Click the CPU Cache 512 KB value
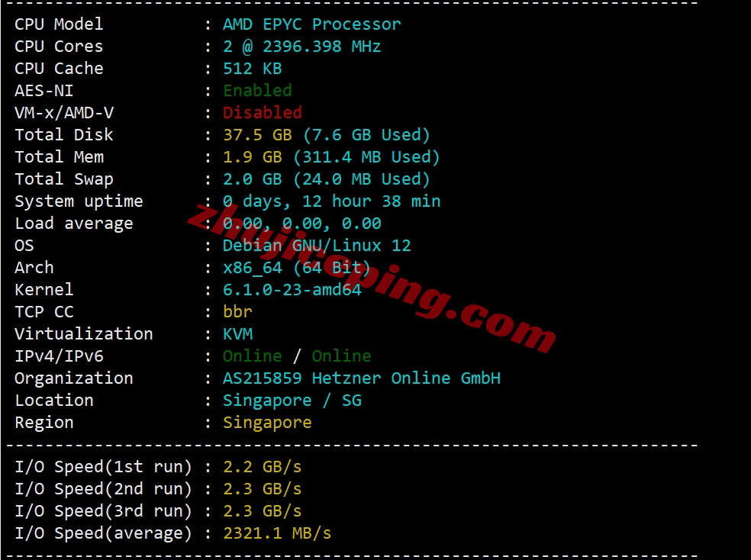This screenshot has width=751, height=560. [x=253, y=69]
